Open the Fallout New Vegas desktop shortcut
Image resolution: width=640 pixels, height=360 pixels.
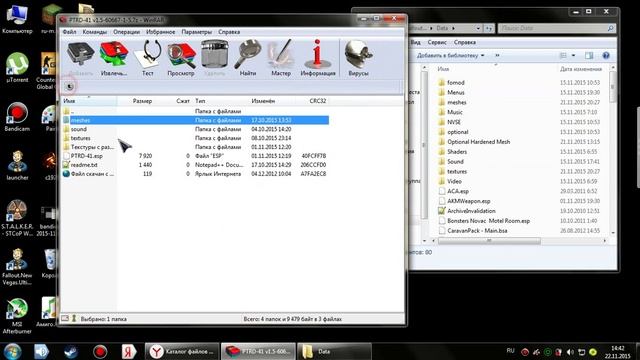[17, 267]
